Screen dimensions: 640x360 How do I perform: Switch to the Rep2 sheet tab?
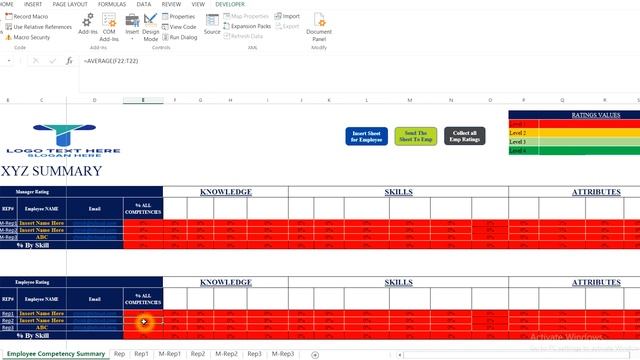pyautogui.click(x=198, y=354)
